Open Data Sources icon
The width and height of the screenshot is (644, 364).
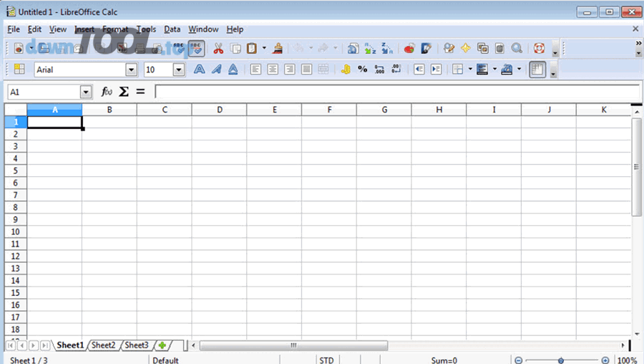(499, 49)
